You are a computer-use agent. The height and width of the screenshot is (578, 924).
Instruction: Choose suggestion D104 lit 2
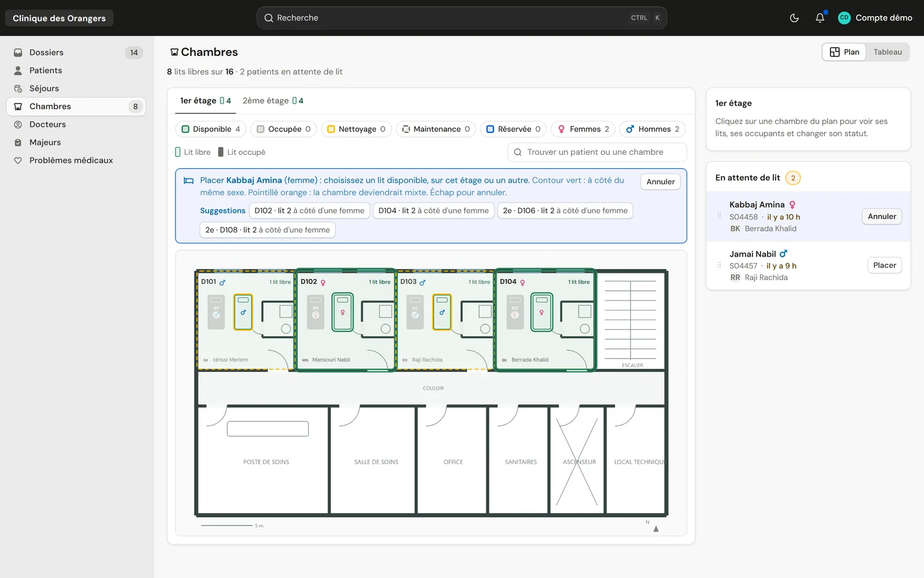point(433,211)
